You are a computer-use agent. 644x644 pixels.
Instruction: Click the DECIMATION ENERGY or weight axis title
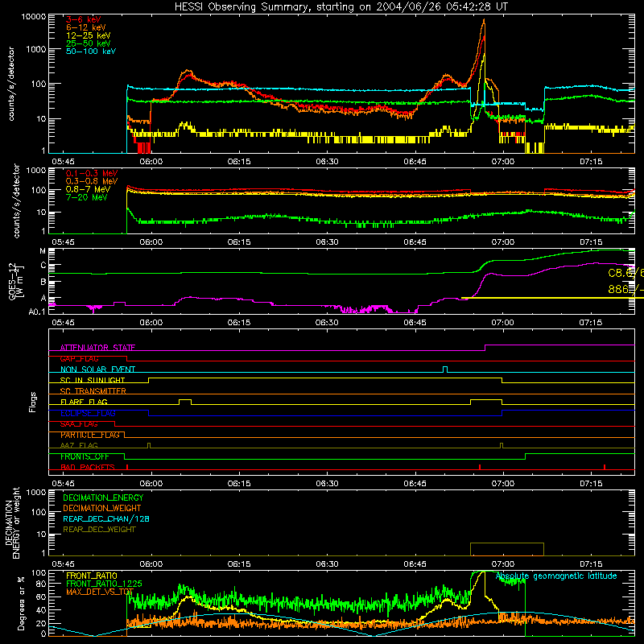pos(12,522)
